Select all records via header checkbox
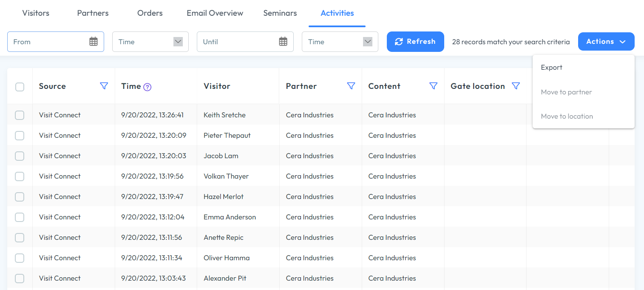The image size is (644, 290). tap(20, 86)
